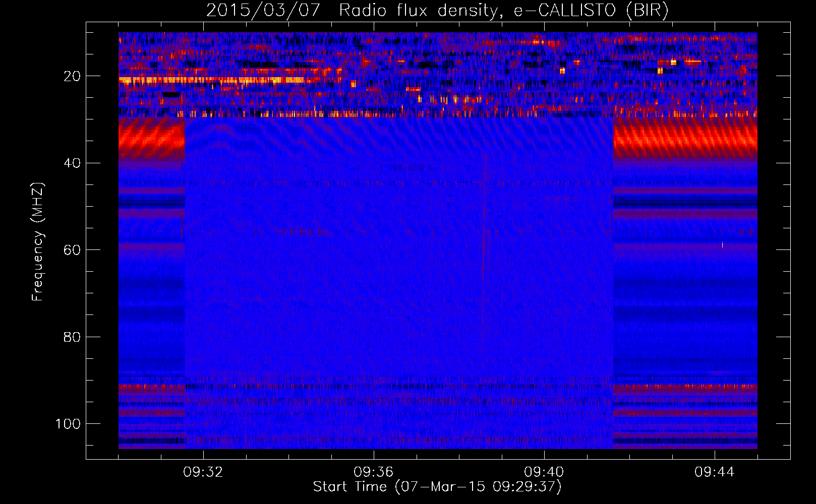Select the 'Frequency (MHZ)' axis label
The height and width of the screenshot is (504, 816).
click(38, 242)
